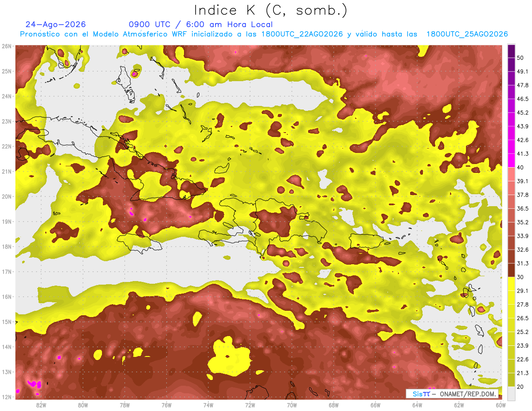Image resolution: width=532 pixels, height=411 pixels.
Task: Click the longitude label '82W'
Action: [41, 405]
